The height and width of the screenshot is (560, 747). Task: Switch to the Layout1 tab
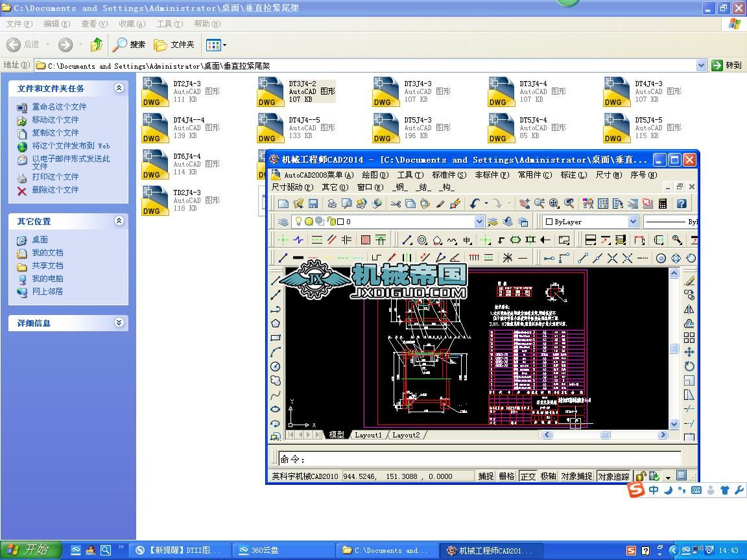[x=368, y=436]
